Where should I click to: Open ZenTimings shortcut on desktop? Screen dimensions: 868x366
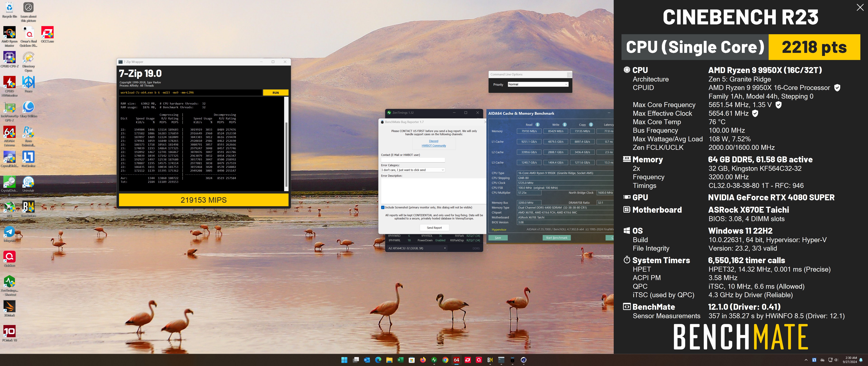tap(9, 286)
